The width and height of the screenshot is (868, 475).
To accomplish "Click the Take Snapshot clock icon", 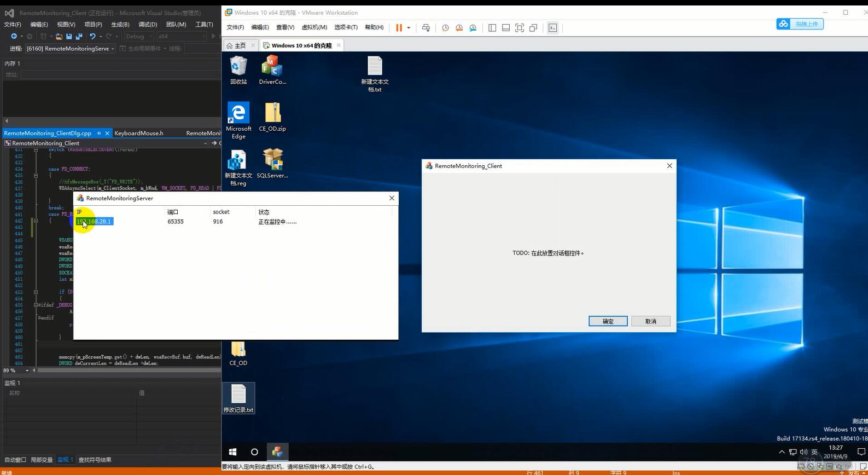I will (x=445, y=28).
